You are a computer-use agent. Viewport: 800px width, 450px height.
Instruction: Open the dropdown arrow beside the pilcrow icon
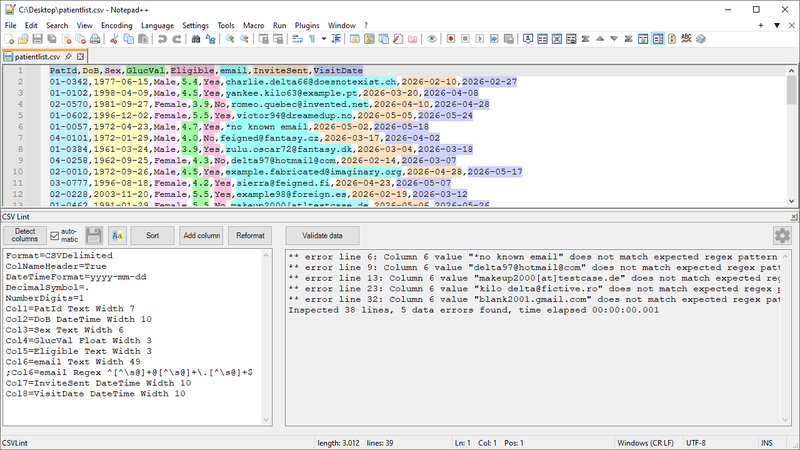coord(323,39)
